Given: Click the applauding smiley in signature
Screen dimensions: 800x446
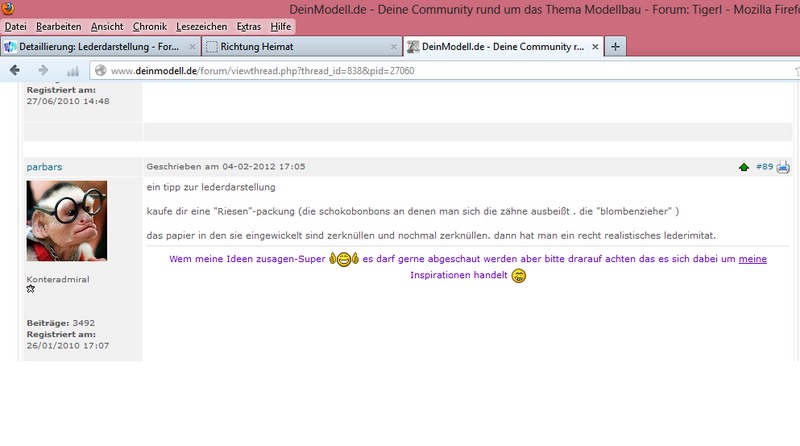Looking at the screenshot, I should (344, 259).
